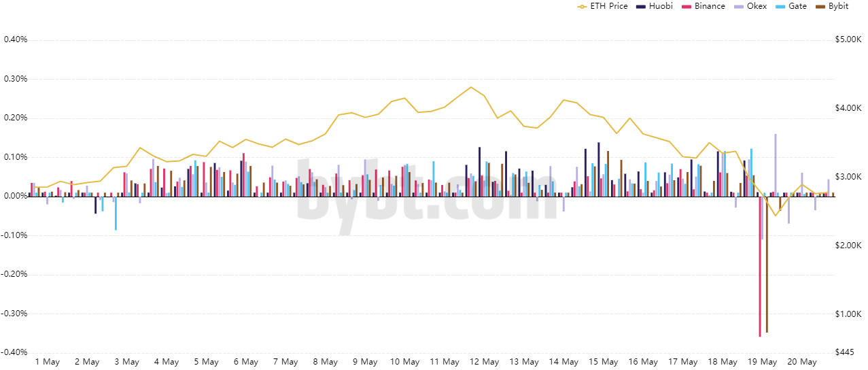Click the 14 May x-axis label
Screen dimensions: 868x370
(563, 362)
